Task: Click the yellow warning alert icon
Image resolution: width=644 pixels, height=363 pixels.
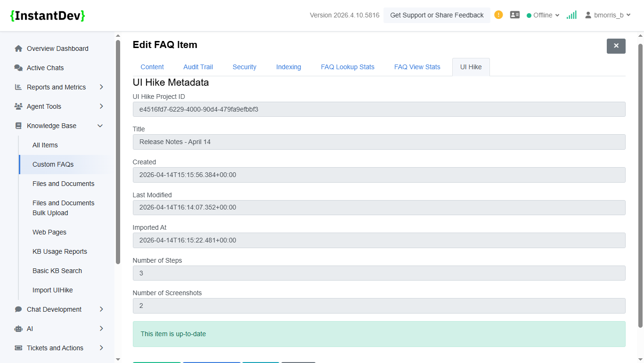Action: pyautogui.click(x=498, y=15)
